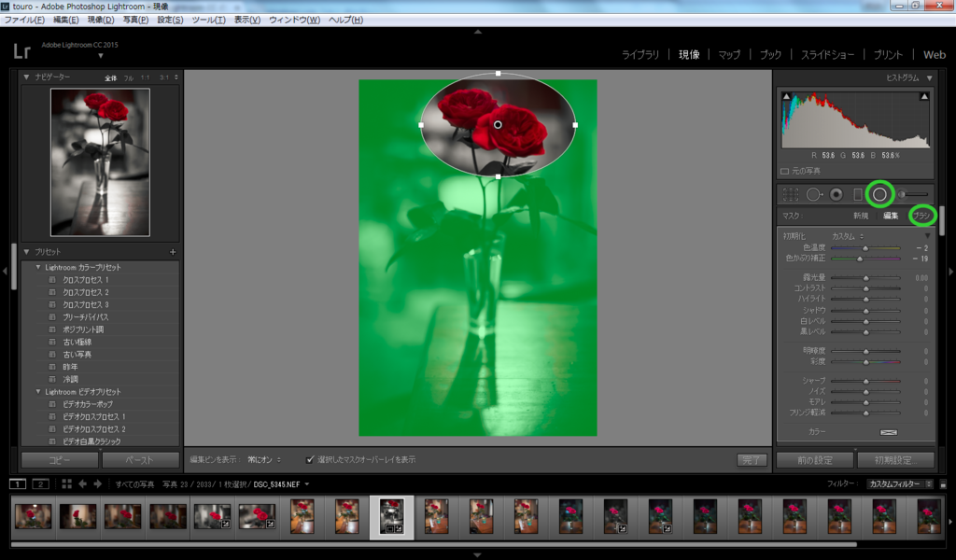Switch to the Web module

pos(934,55)
